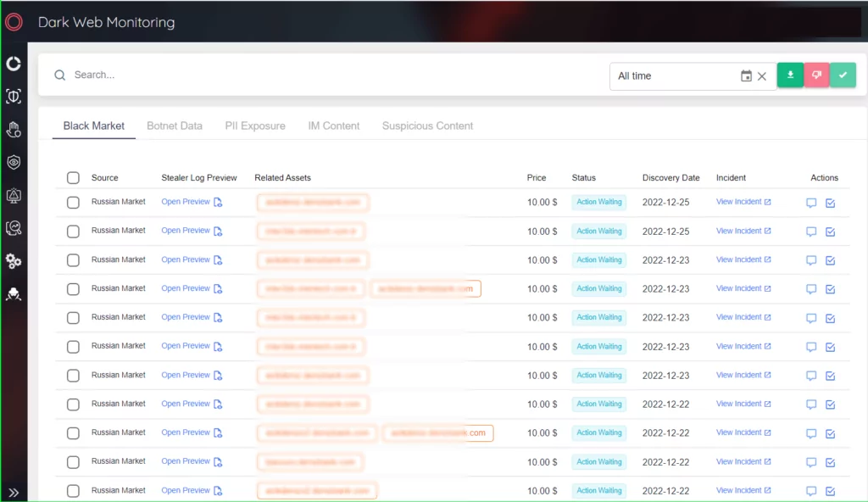This screenshot has width=868, height=502.
Task: Check the first table row checkbox
Action: [73, 202]
